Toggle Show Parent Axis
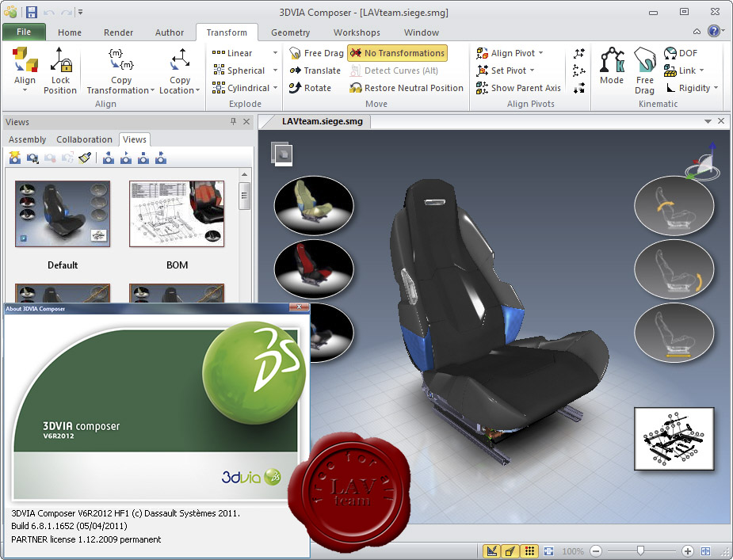The height and width of the screenshot is (560, 733). [x=518, y=88]
